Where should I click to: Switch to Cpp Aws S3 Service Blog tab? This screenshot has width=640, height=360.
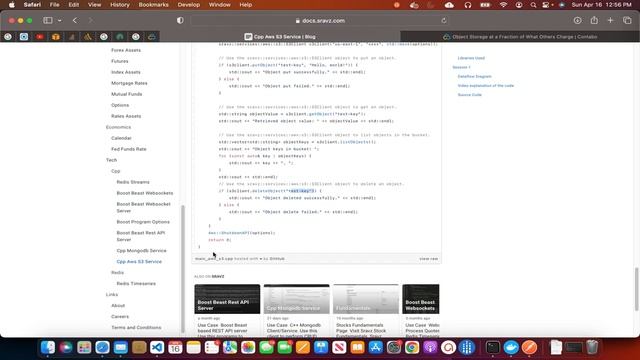tap(280, 37)
